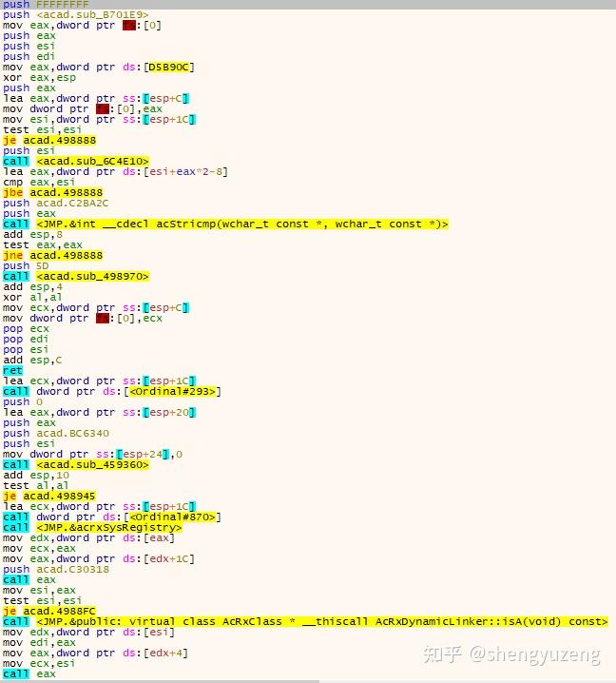The image size is (616, 683).
Task: Select the xor eax,esp line
Action: (39, 78)
